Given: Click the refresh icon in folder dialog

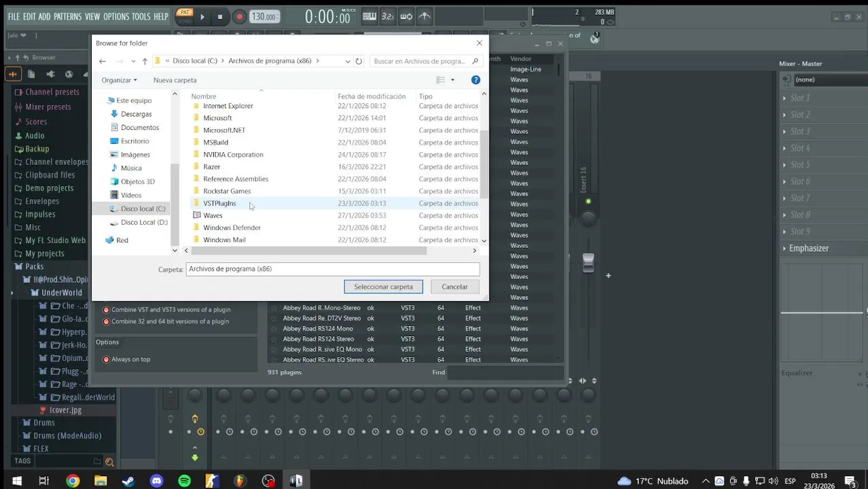Looking at the screenshot, I should coord(359,61).
